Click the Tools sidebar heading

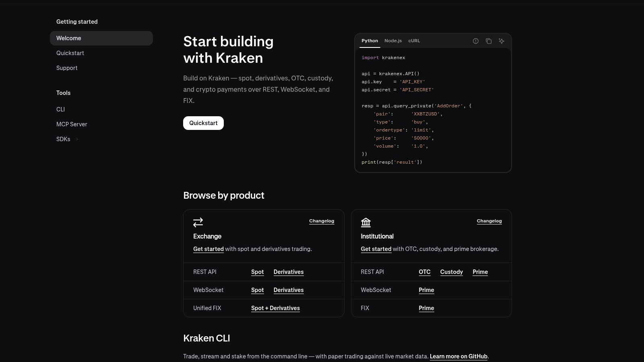[63, 93]
